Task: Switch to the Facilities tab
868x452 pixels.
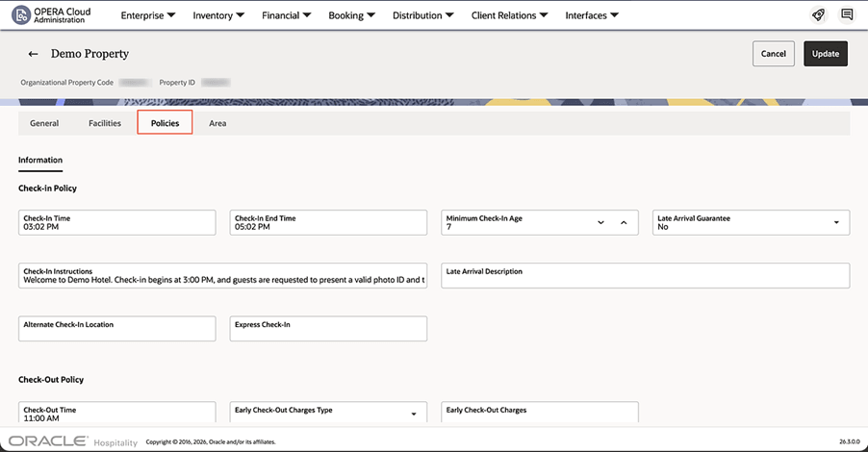Action: pyautogui.click(x=105, y=123)
